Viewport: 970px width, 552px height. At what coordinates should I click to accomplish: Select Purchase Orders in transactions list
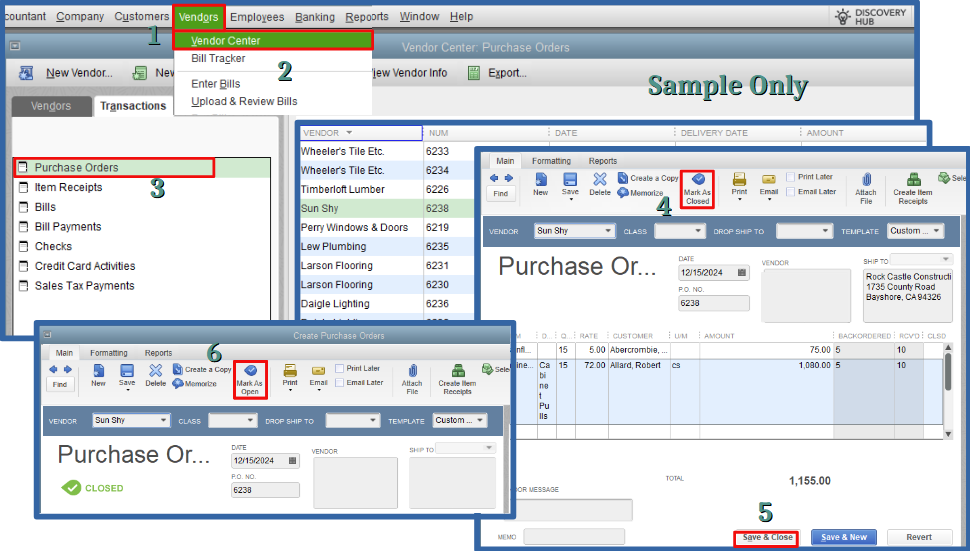114,168
